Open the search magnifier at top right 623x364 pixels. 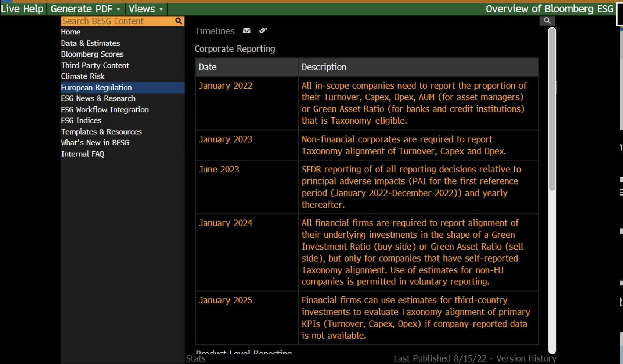tap(547, 21)
